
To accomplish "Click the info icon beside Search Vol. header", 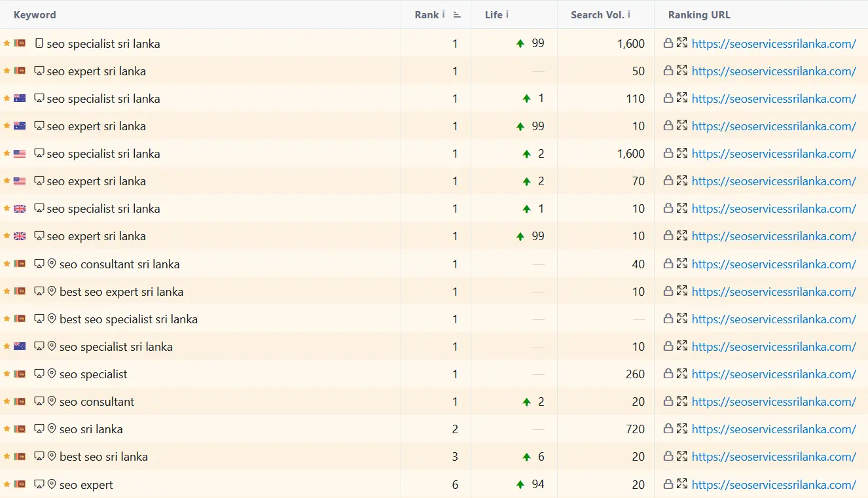I will click(x=628, y=14).
